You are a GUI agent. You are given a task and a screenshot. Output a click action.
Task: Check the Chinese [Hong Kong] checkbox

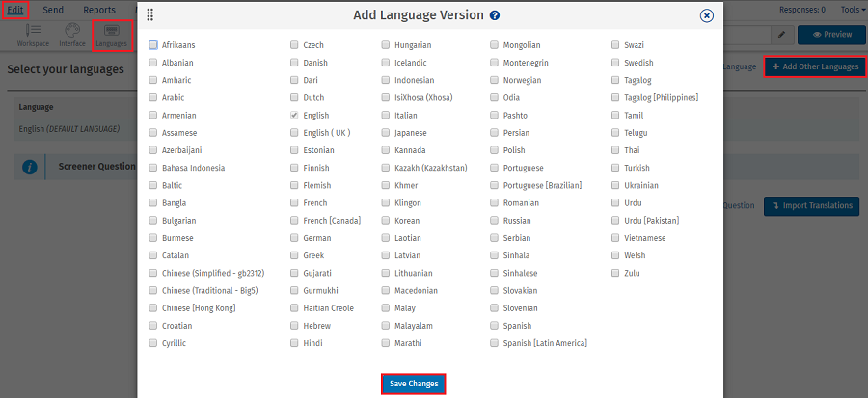coord(152,308)
